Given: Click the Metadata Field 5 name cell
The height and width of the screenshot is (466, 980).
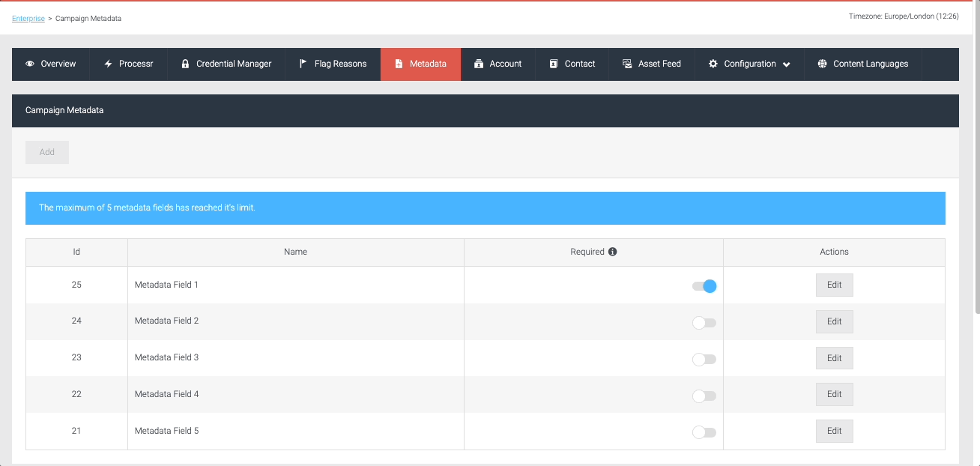Looking at the screenshot, I should (296, 432).
